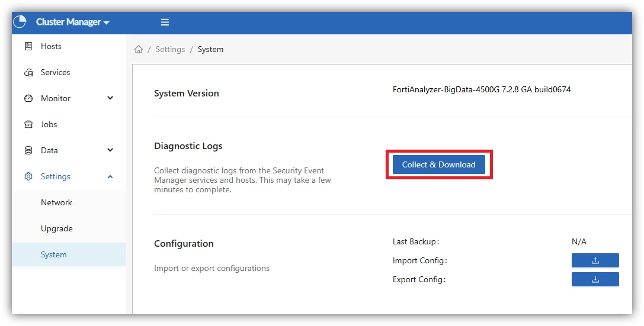Click the Hosts server icon
Viewport: 644px width, 326px height.
coord(28,46)
